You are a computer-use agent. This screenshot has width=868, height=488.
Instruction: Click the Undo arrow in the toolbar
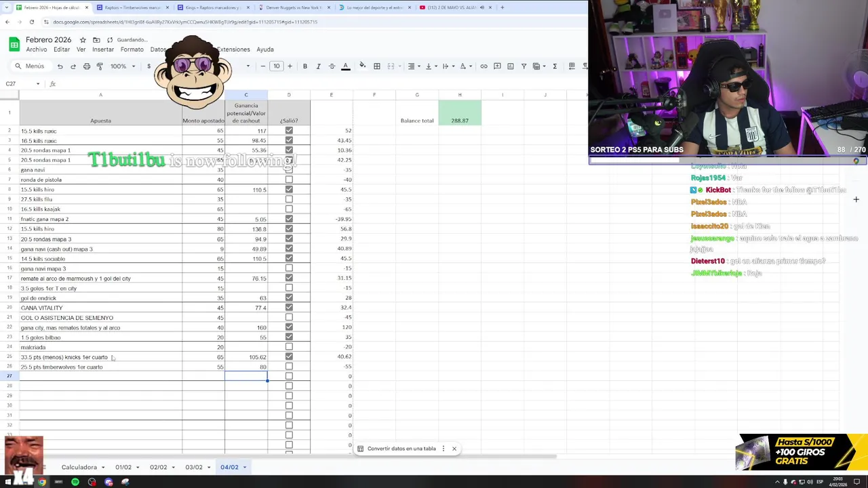coord(60,66)
